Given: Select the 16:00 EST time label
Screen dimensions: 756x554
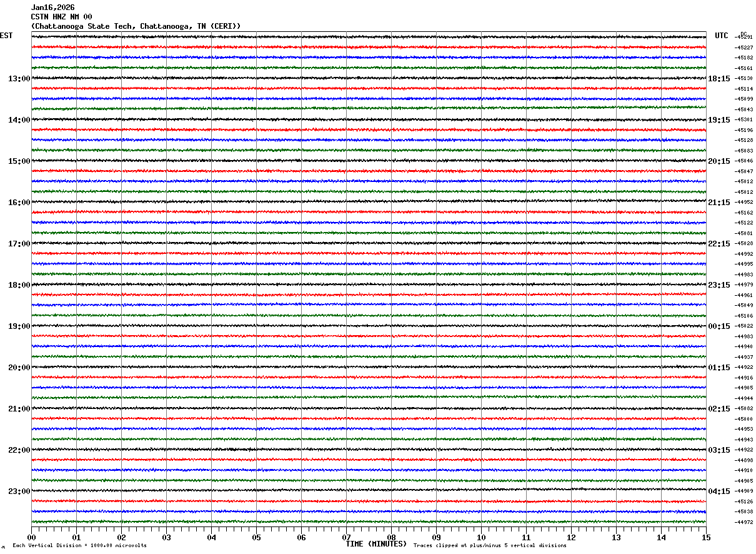Looking at the screenshot, I should pos(19,203).
